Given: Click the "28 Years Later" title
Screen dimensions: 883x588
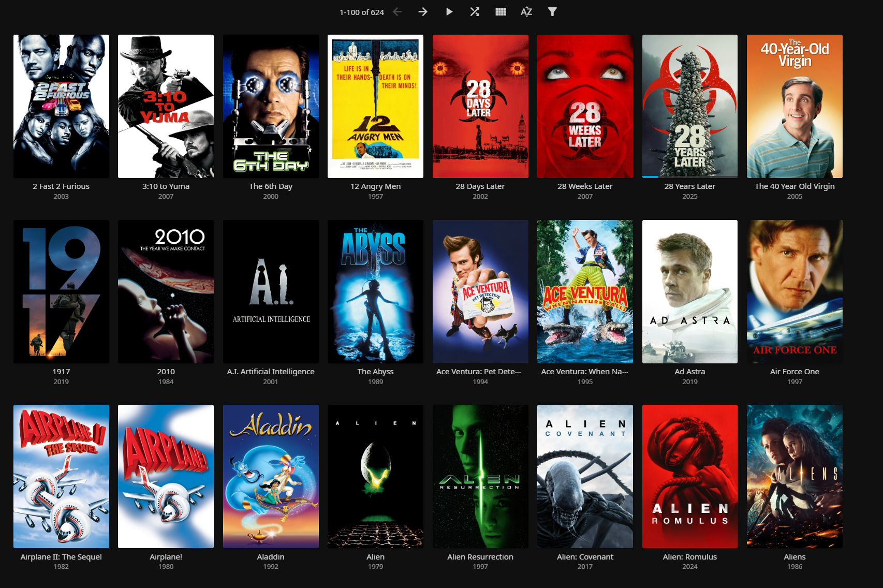Looking at the screenshot, I should 690,186.
